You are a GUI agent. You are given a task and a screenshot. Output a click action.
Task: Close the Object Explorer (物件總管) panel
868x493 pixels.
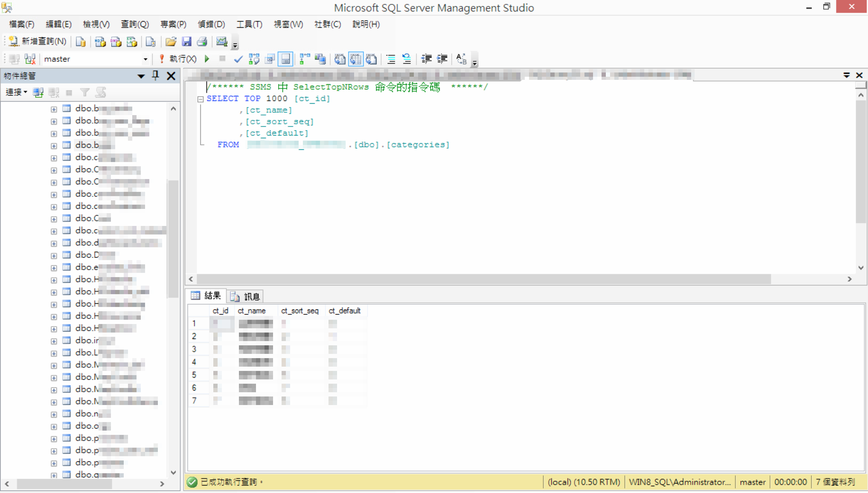[171, 76]
